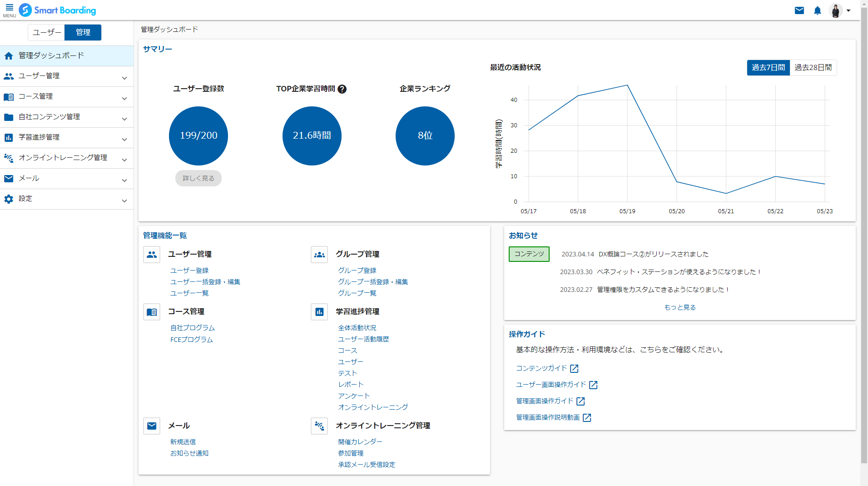
Task: Select the 過去7日間 range toggle
Action: (768, 68)
